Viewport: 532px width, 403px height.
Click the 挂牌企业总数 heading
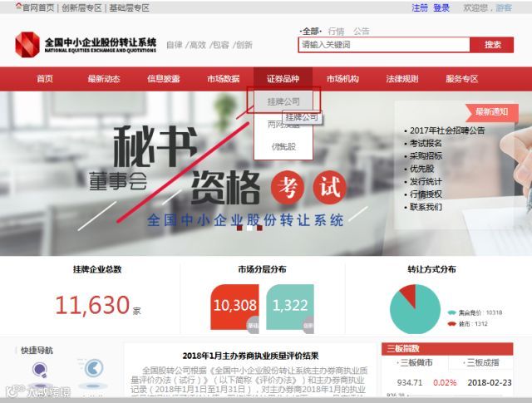(x=97, y=269)
